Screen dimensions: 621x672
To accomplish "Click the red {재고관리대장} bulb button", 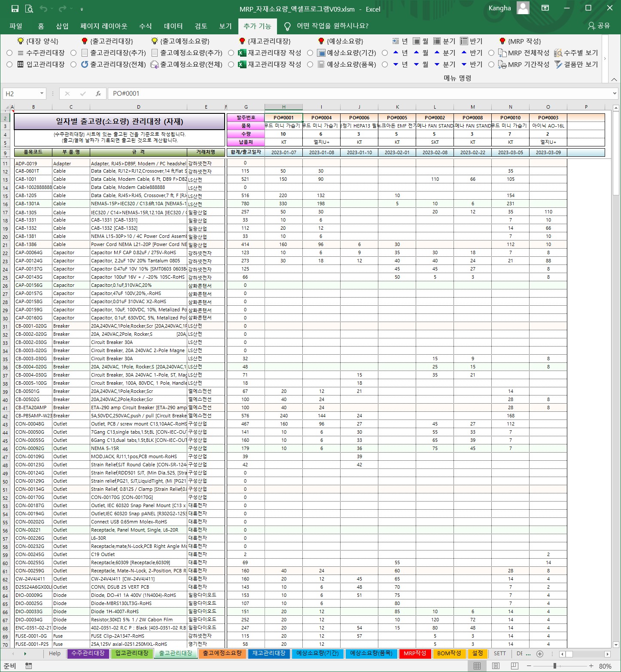I will [x=265, y=41].
